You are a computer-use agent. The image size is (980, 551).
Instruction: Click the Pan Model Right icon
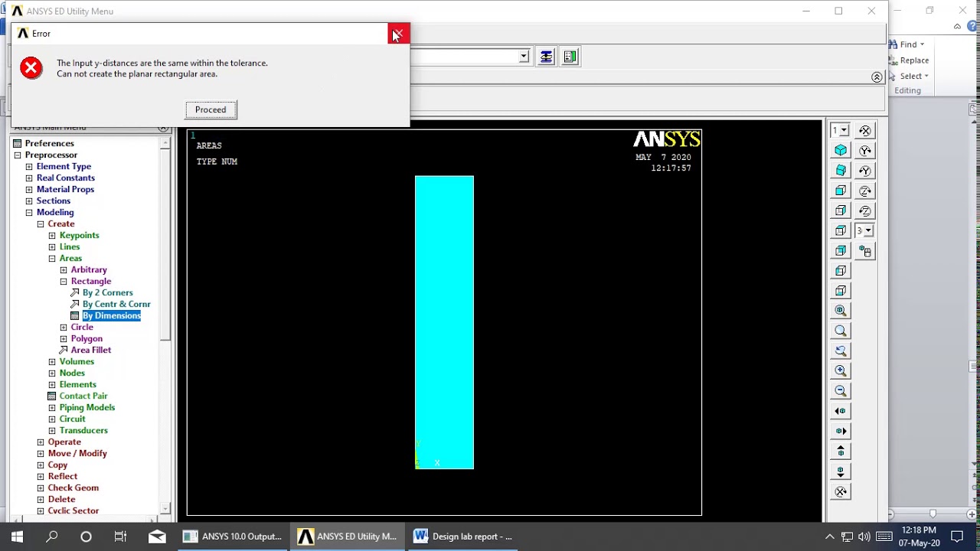coord(841,431)
